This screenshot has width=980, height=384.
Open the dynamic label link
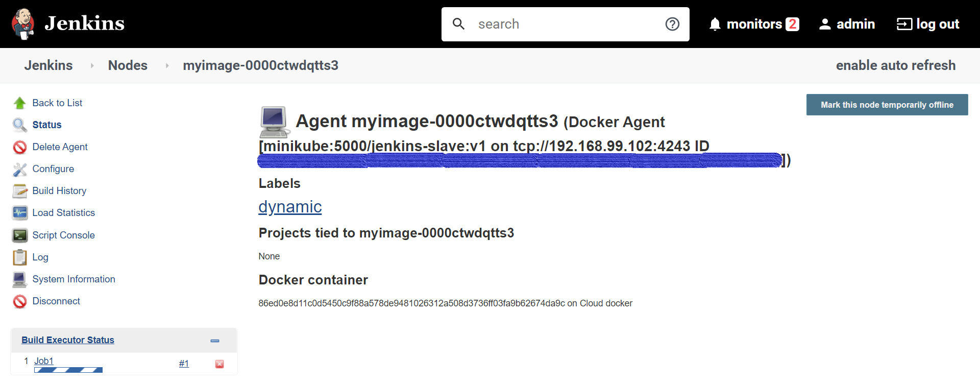click(290, 207)
